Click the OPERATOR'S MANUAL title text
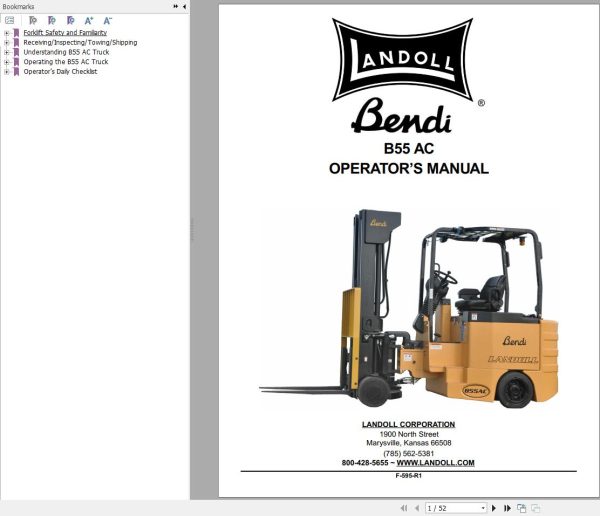Screen dimensions: 600x516 409,168
